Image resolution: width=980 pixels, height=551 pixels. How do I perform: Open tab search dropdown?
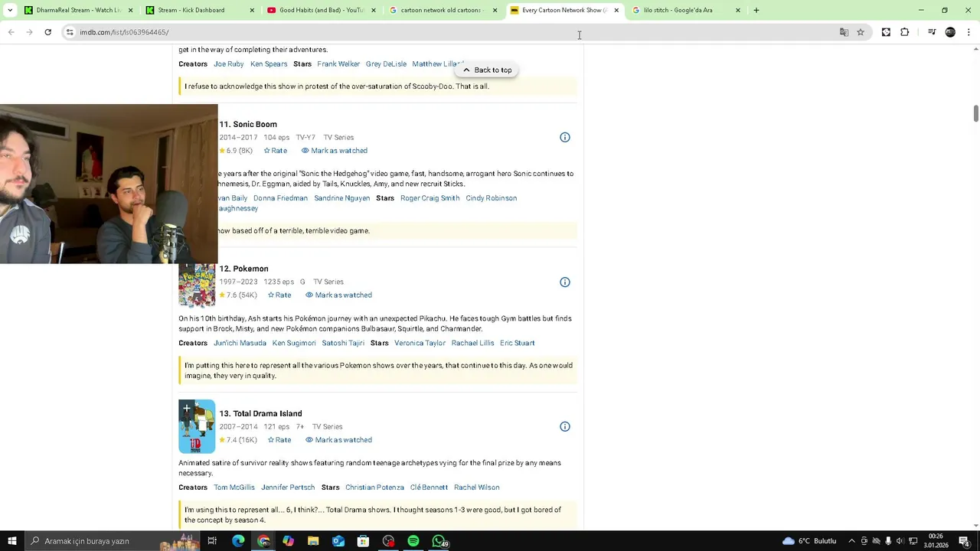point(10,10)
